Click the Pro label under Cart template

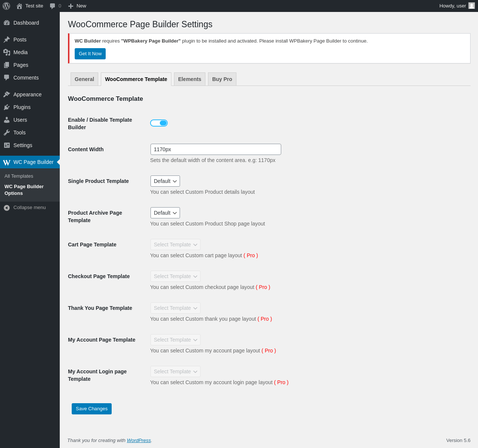click(x=251, y=255)
